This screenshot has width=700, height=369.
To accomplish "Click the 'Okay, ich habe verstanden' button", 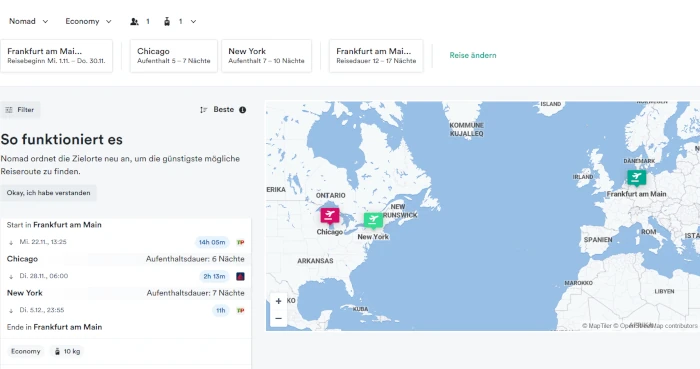I will pos(48,193).
